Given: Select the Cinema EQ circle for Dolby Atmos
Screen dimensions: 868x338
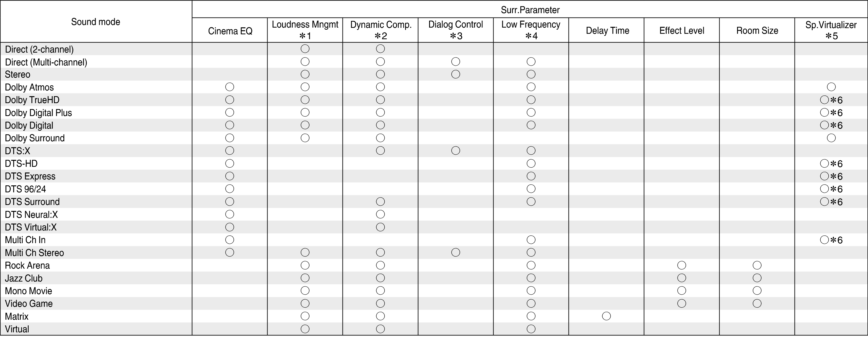Looking at the screenshot, I should (229, 87).
